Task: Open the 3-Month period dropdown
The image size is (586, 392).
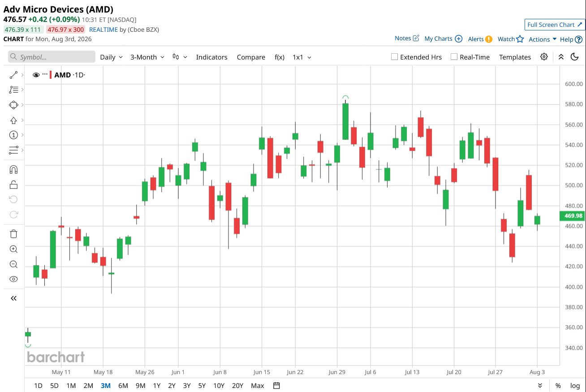Action: click(147, 57)
